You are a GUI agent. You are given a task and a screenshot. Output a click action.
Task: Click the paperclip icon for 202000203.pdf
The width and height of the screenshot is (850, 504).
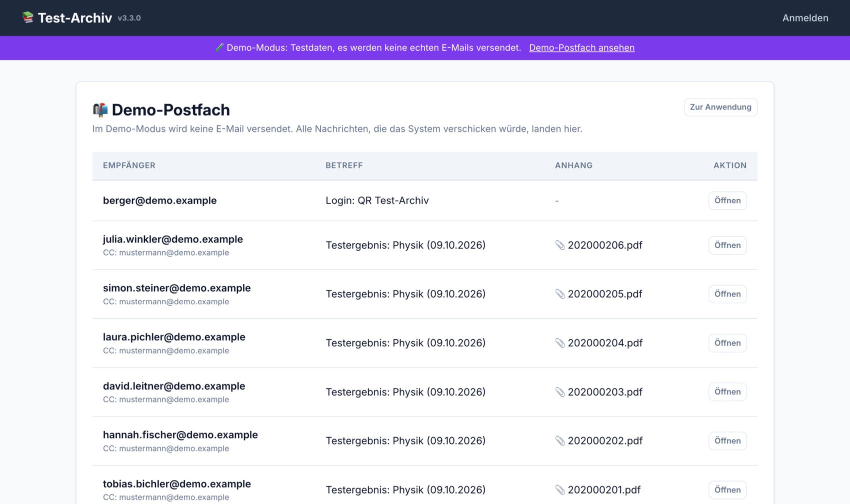point(560,392)
